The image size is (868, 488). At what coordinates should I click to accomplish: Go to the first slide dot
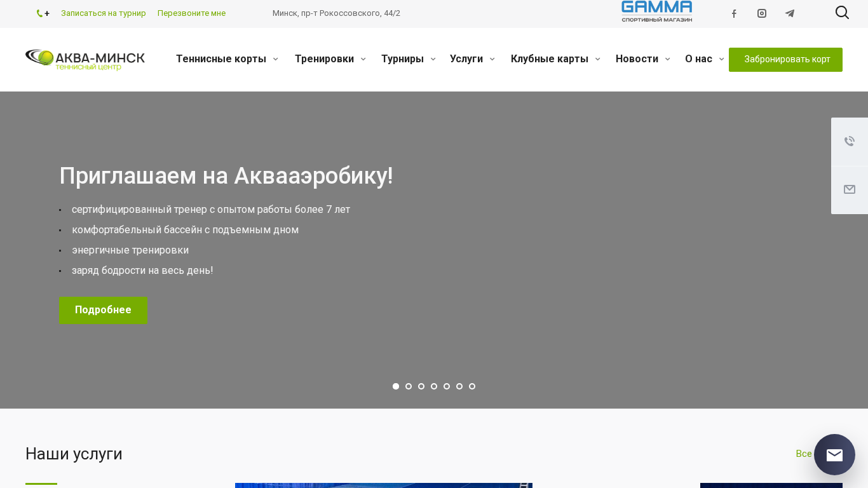pos(396,386)
